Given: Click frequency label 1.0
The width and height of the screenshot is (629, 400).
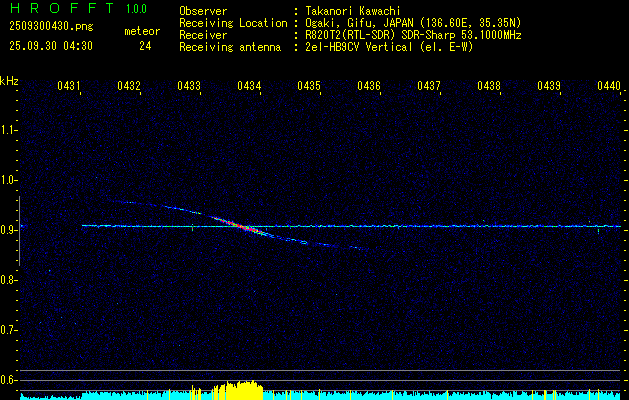Looking at the screenshot, I should pyautogui.click(x=8, y=180).
